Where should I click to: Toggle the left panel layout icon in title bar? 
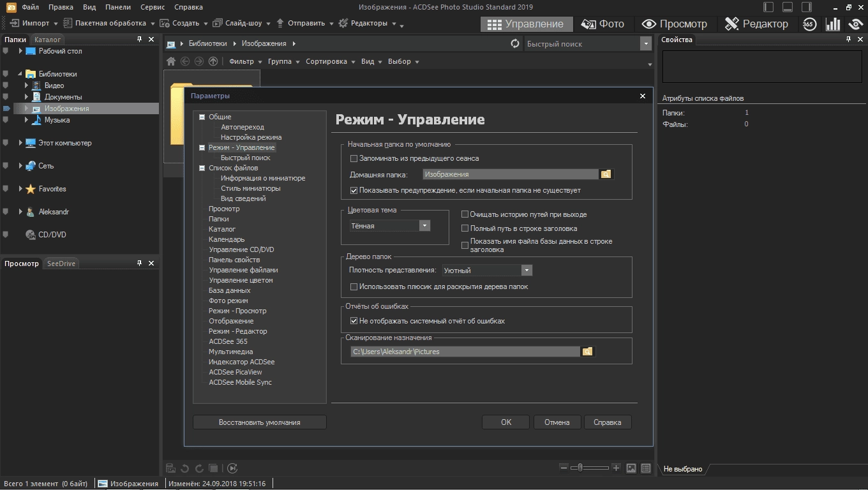tap(768, 7)
